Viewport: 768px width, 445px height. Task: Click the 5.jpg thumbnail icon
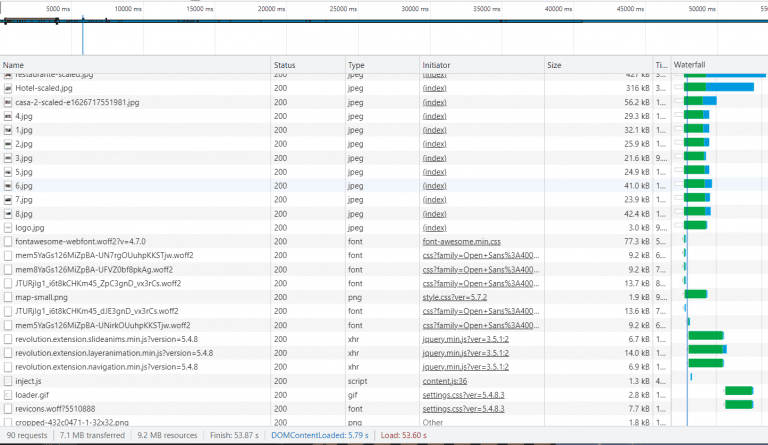8,172
